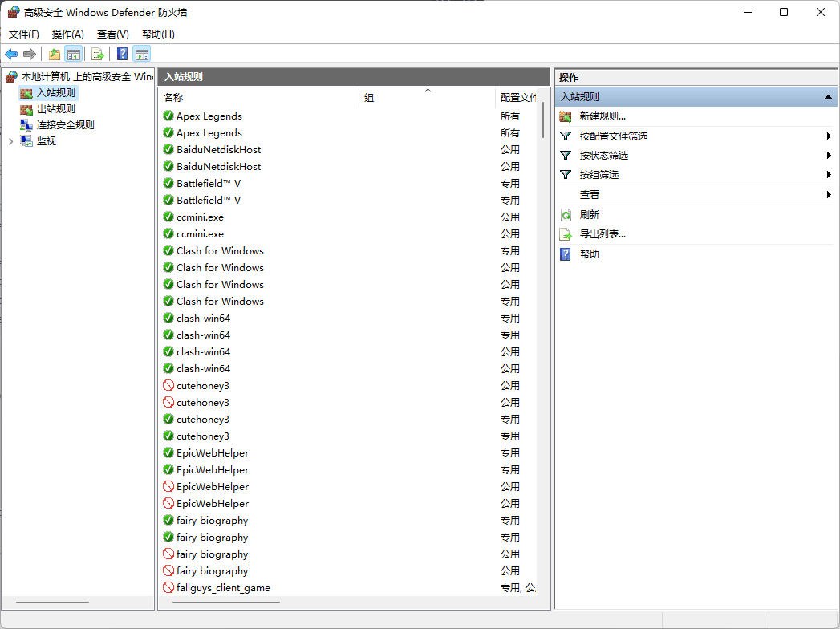This screenshot has height=629, width=840.
Task: Open the 帮助(H) menu in the menu bar
Action: [158, 34]
